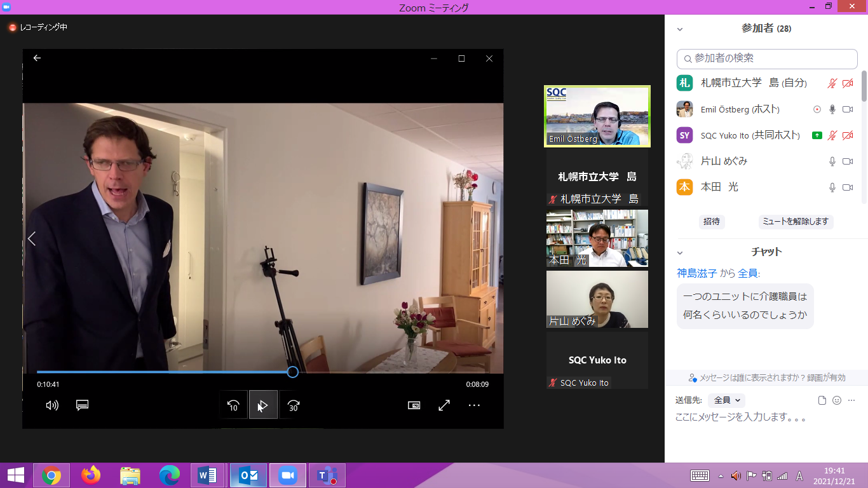Select 片山 めぐみ video thumbnail
Viewport: 868px width, 488px height.
click(x=597, y=299)
